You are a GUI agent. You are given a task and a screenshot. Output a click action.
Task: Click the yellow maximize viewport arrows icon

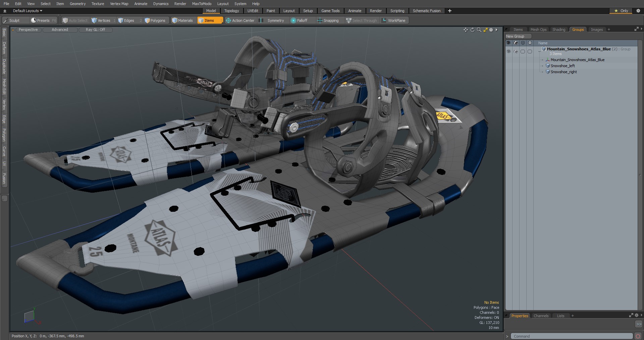[x=485, y=30]
